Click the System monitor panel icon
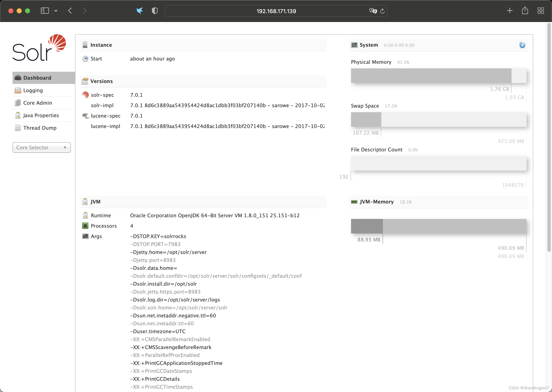 tap(354, 45)
